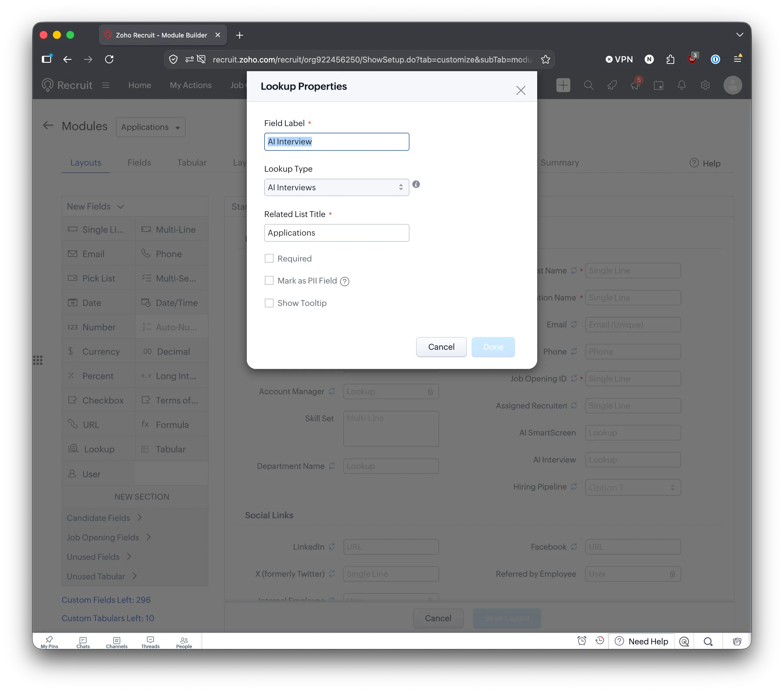Screen dimensions: 784x692
Task: Enable Show Tooltip checkbox
Action: [x=269, y=303]
